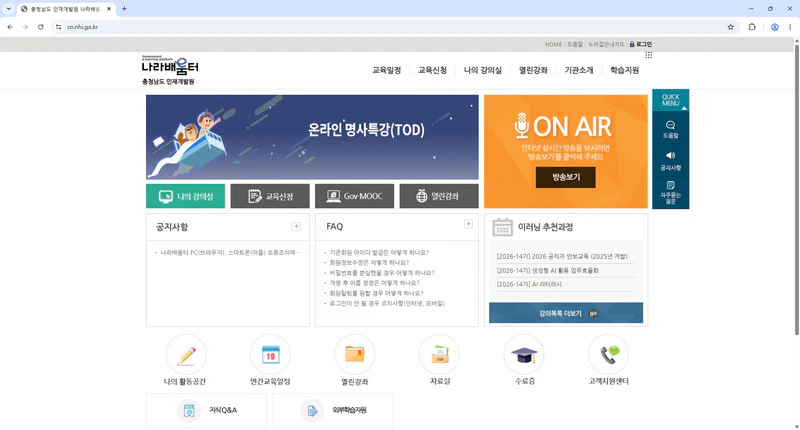
Task: Go back to the previous page
Action: point(10,27)
